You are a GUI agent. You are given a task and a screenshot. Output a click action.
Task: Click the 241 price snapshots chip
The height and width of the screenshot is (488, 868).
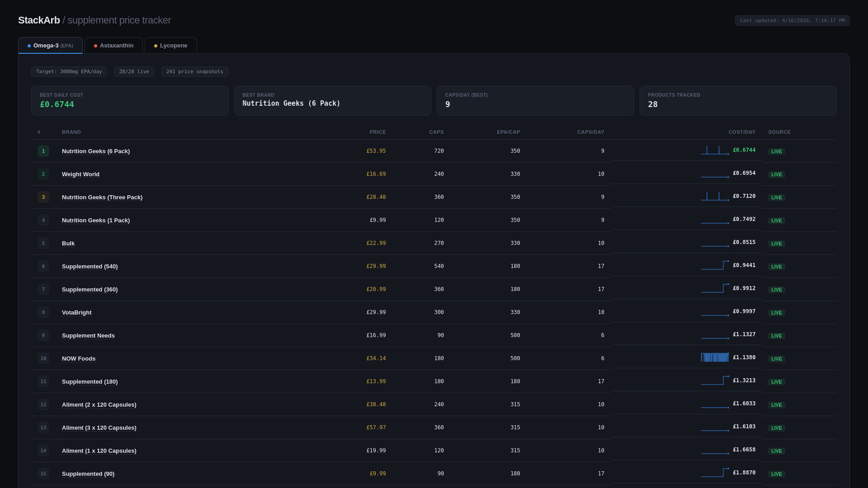(194, 72)
